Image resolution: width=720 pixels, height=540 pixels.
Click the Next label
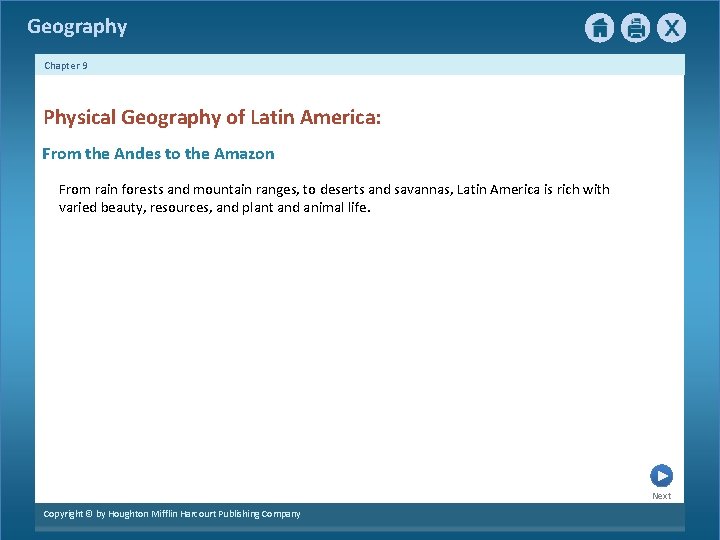tap(661, 496)
